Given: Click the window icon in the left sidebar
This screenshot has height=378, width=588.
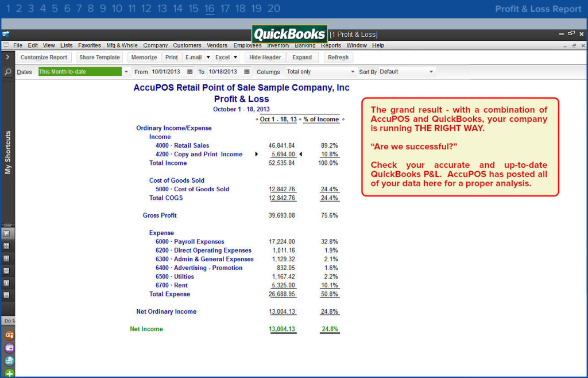Looking at the screenshot, I should [7, 295].
